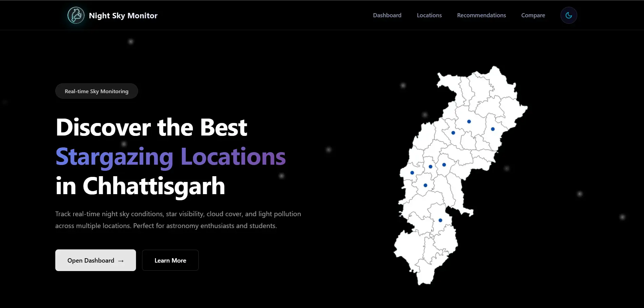Click the Night Sky Monitor title text
The height and width of the screenshot is (308, 644).
(x=123, y=16)
